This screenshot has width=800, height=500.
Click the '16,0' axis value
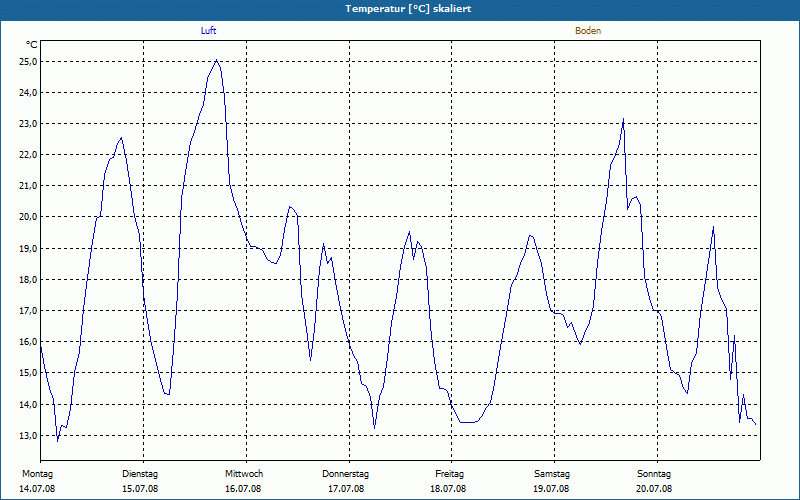click(29, 342)
